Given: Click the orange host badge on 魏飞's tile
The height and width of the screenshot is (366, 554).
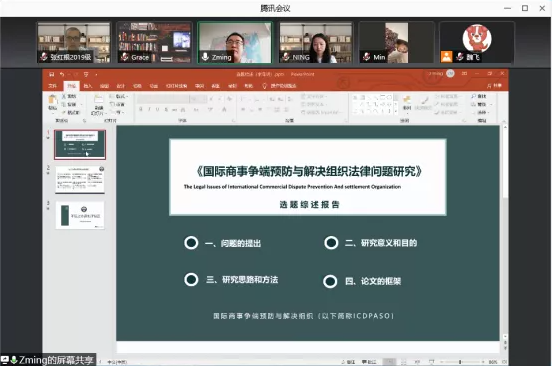Looking at the screenshot, I should (x=447, y=57).
